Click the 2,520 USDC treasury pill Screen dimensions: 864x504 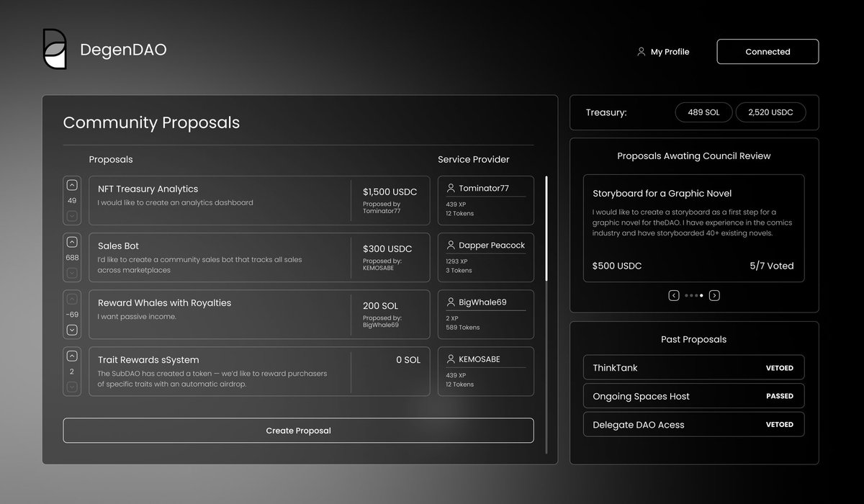coord(770,112)
